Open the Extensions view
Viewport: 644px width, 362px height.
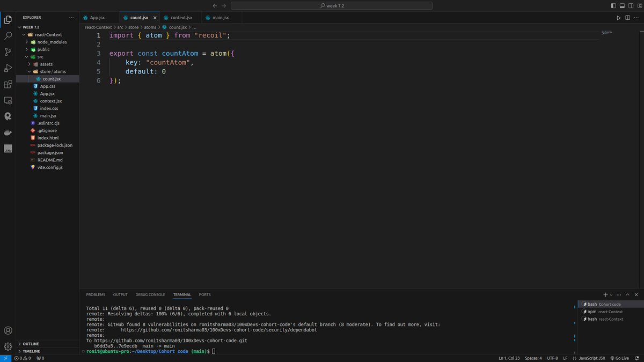8,84
